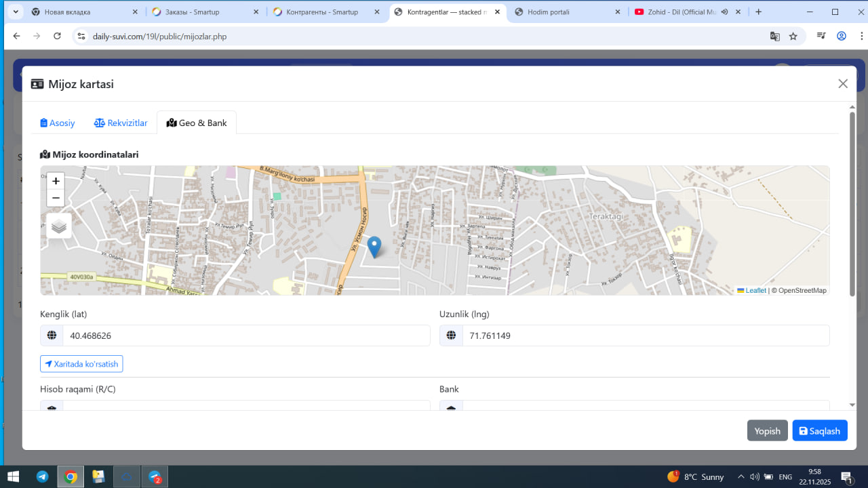Click the Xaritada ko'rsatish button
868x488 pixels.
81,364
